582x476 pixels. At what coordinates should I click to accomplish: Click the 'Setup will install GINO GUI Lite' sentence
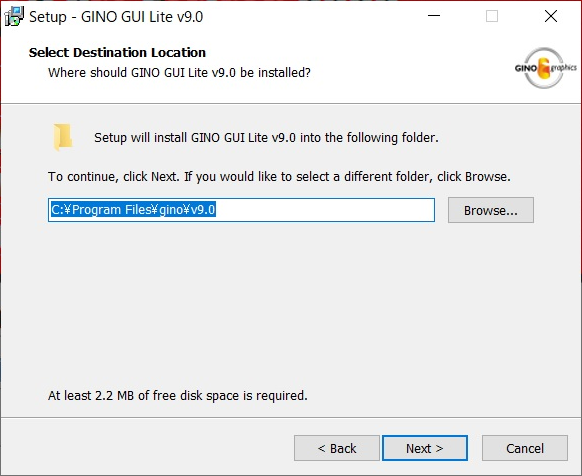(266, 138)
